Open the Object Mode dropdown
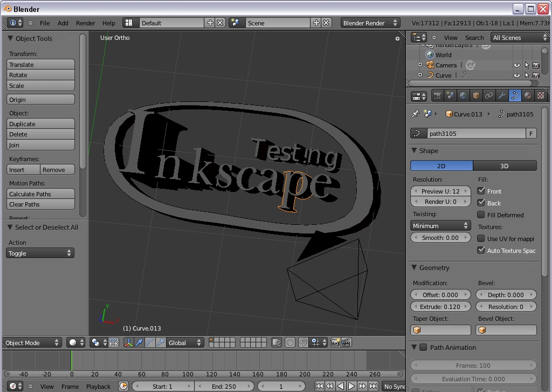The image size is (552, 392). pyautogui.click(x=32, y=343)
